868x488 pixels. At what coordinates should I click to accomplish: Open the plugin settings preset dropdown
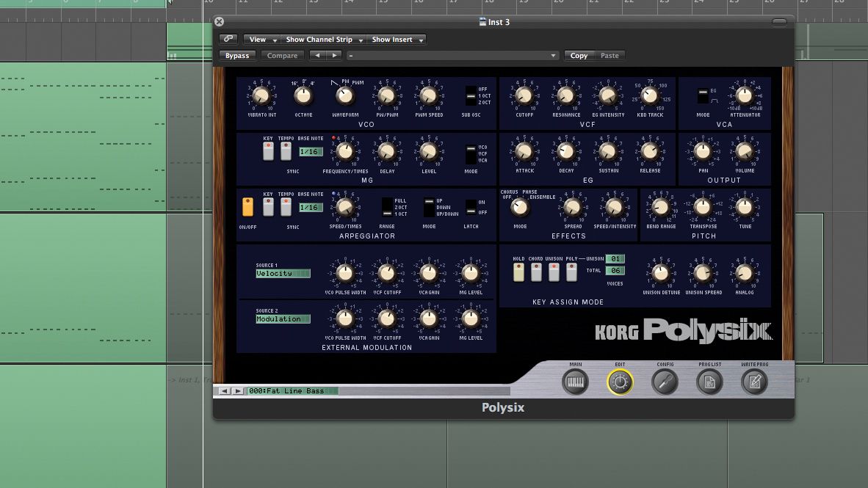[x=452, y=55]
